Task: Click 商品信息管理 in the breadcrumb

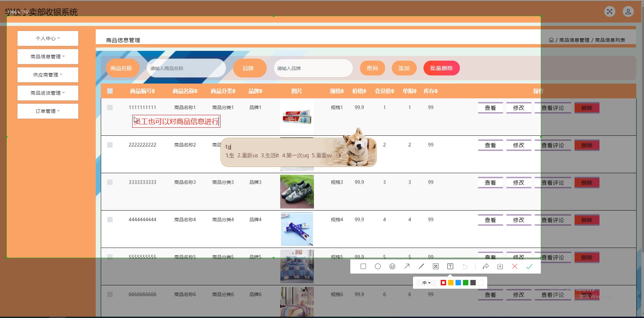Action: pos(574,40)
